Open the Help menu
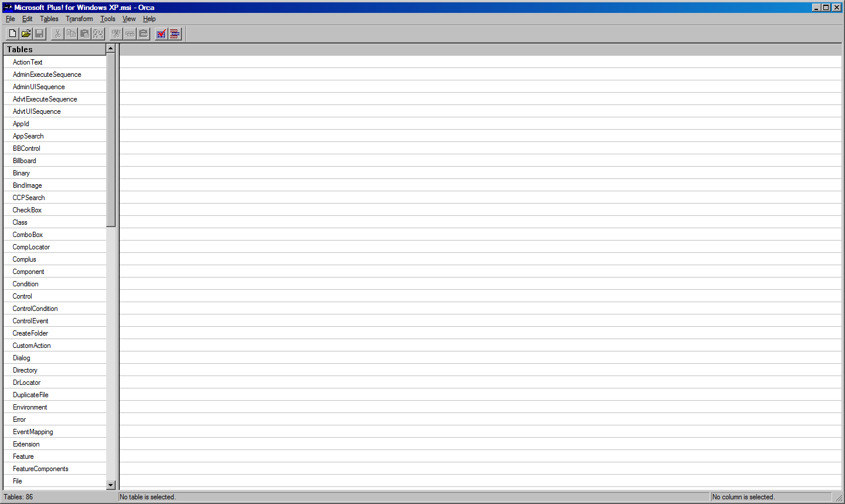 pos(150,19)
